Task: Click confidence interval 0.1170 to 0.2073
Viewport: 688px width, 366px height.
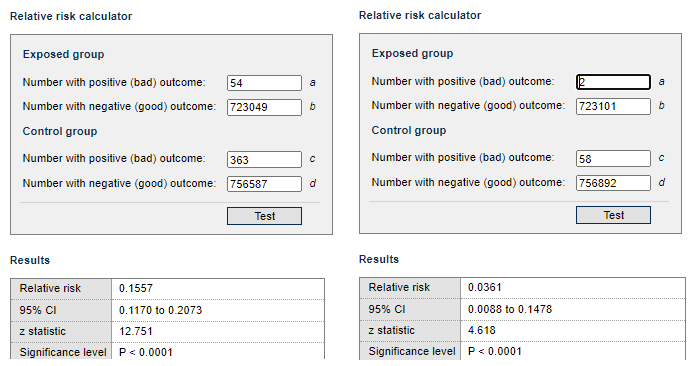Action: click(x=161, y=310)
